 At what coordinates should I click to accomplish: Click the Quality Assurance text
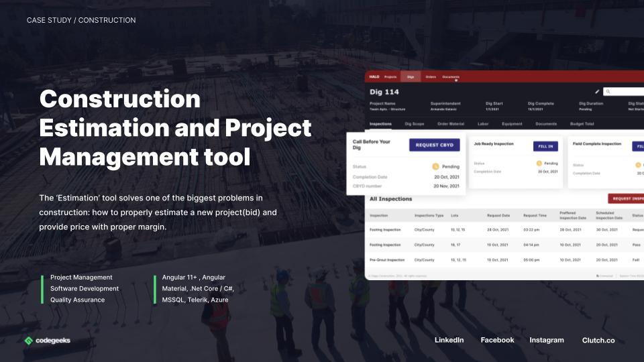(78, 300)
